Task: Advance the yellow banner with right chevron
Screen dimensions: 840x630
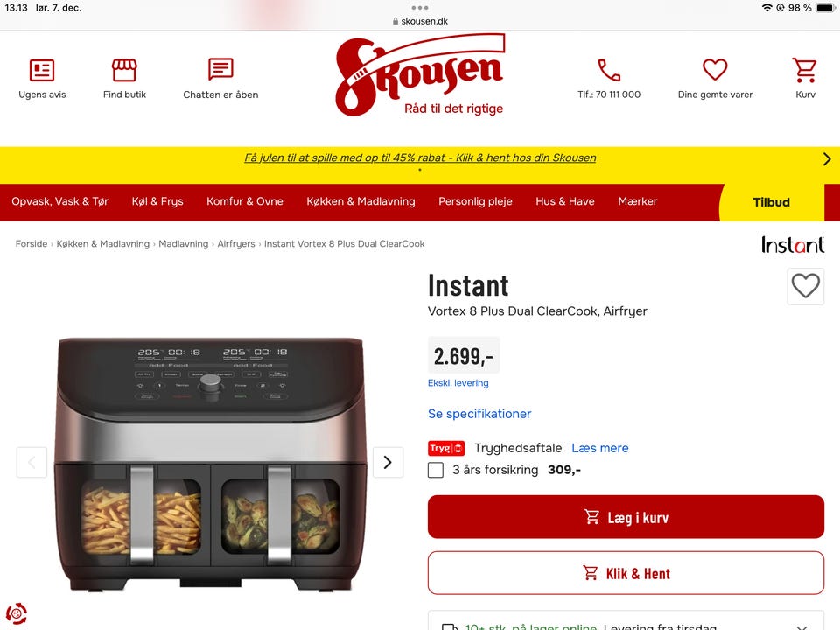Action: tap(827, 158)
